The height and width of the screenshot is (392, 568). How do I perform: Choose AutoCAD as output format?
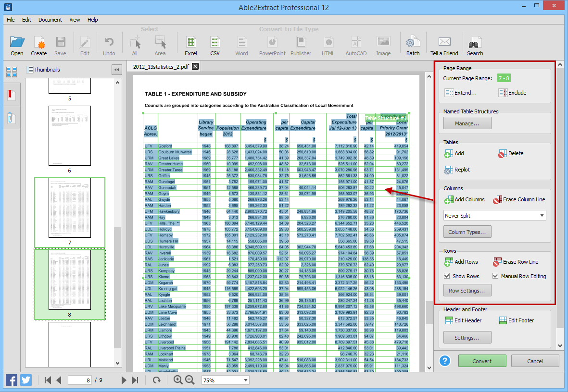(356, 45)
